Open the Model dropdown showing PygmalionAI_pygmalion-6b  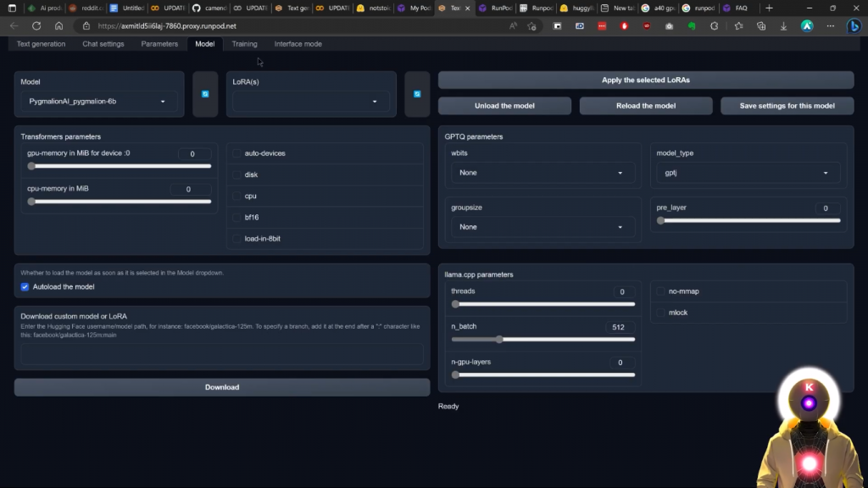(x=98, y=102)
